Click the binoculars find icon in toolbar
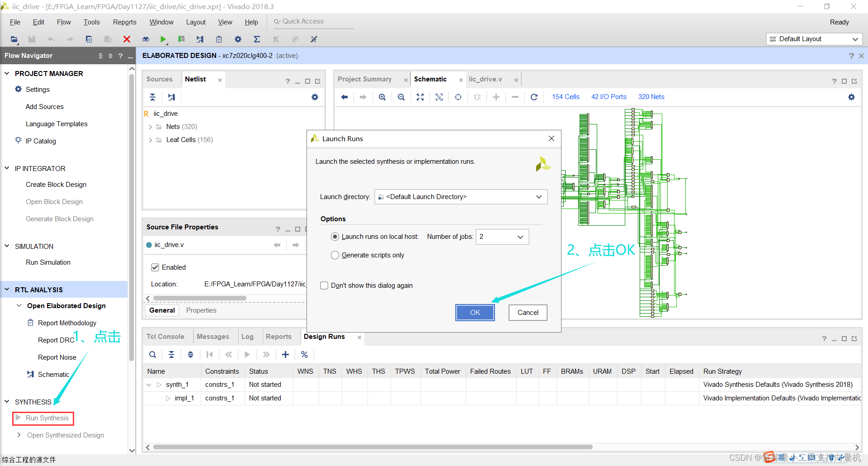 pyautogui.click(x=146, y=39)
